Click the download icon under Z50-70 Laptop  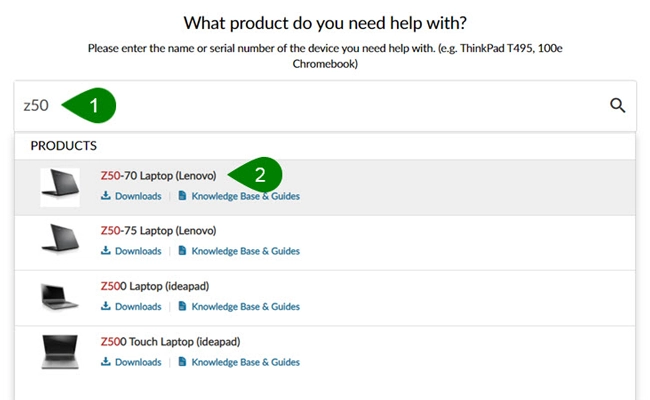point(105,196)
